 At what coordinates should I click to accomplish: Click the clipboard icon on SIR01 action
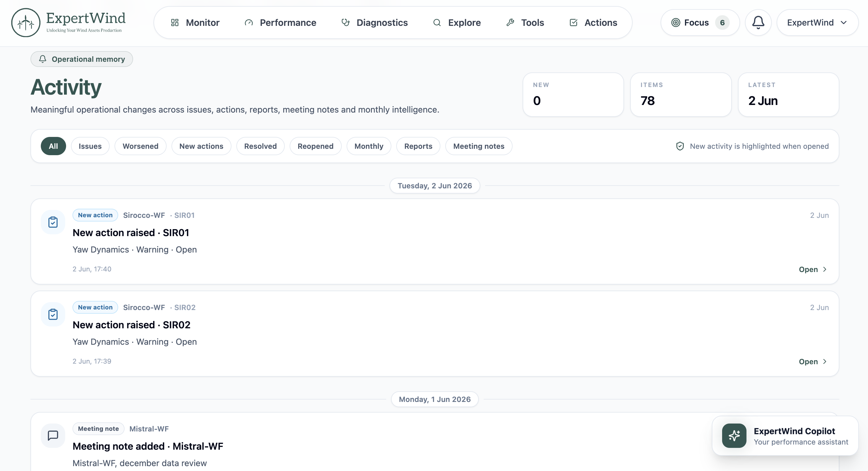coord(53,222)
